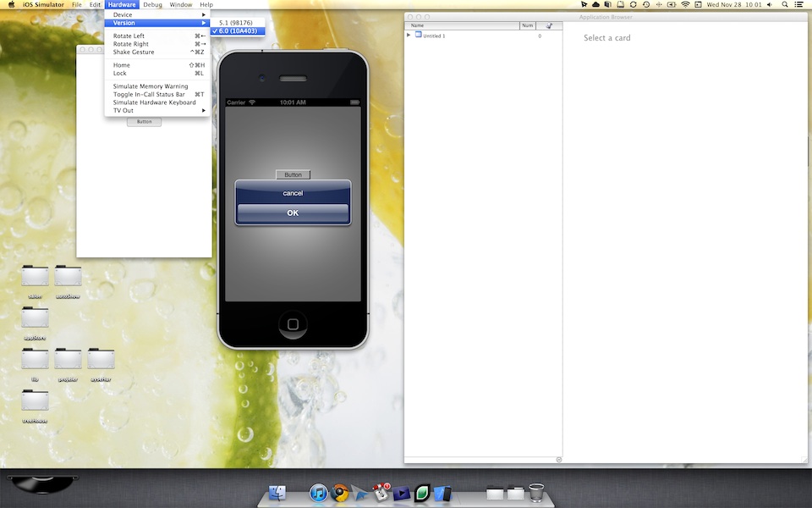Open iTunes from the dock
The image size is (812, 508).
(319, 493)
